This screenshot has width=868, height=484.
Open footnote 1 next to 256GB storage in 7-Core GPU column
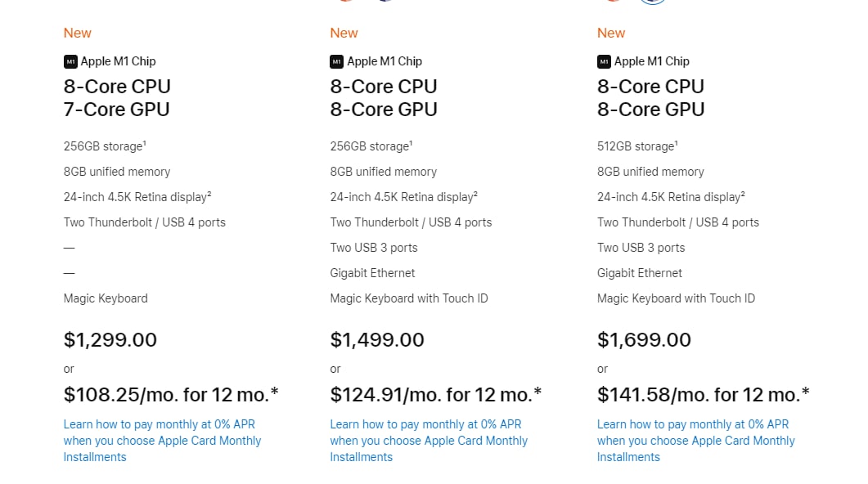click(145, 143)
